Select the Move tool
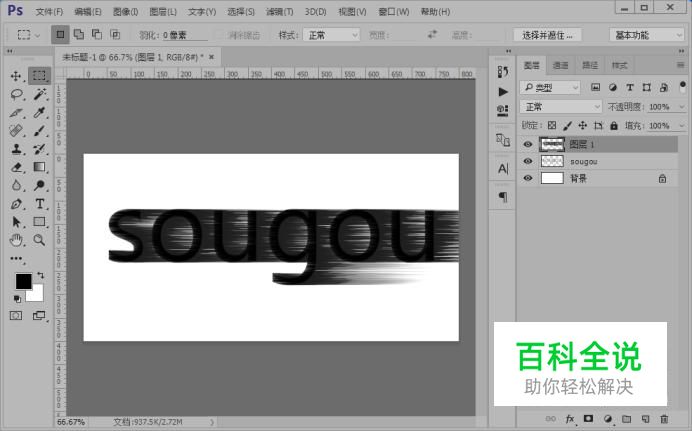 (x=16, y=76)
